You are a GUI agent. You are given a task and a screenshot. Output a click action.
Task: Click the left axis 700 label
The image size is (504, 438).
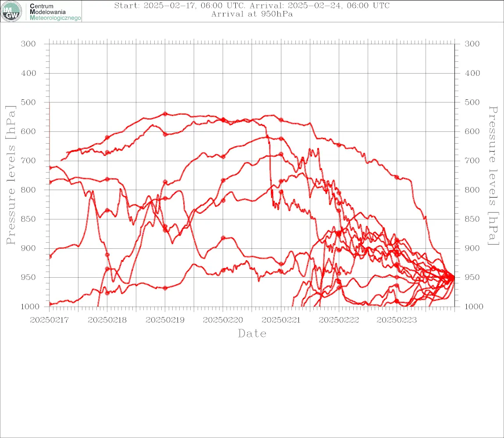point(28,160)
